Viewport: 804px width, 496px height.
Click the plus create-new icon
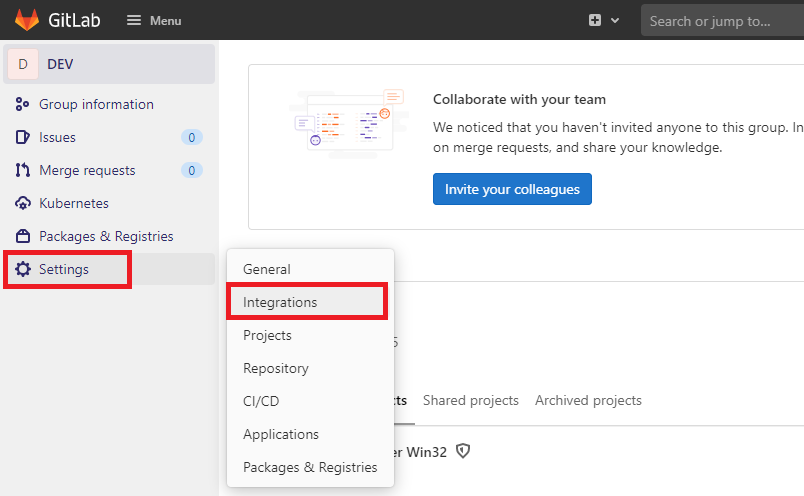pos(595,21)
